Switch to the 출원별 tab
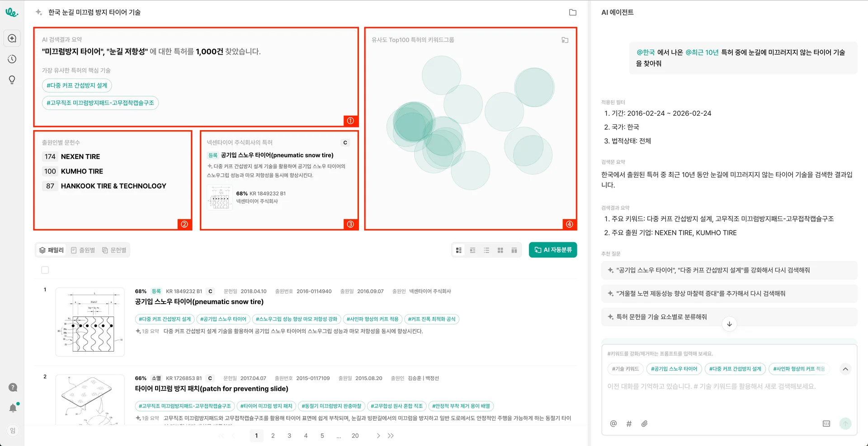 click(83, 250)
